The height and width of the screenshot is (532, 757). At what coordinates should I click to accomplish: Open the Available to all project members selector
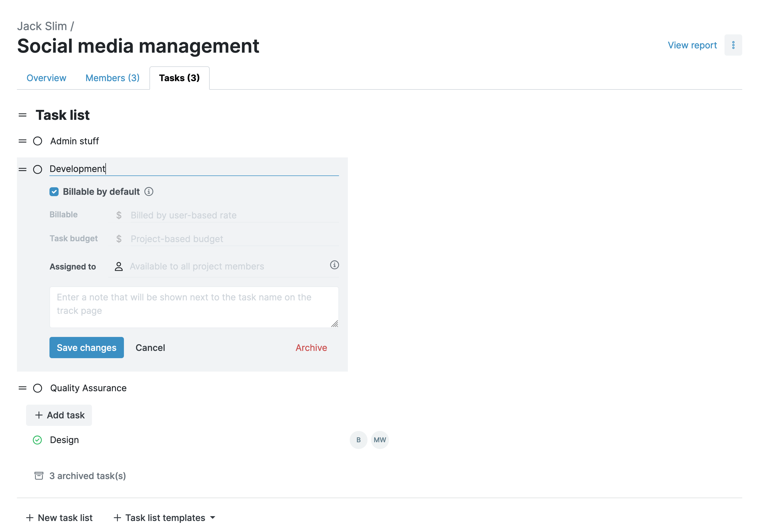pos(197,266)
